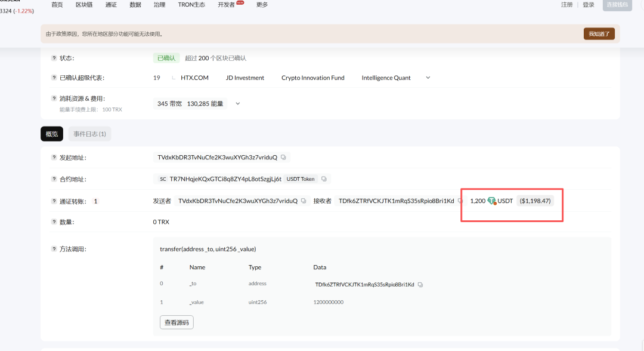Open help icon next to 状态
This screenshot has width=644, height=351.
(54, 58)
